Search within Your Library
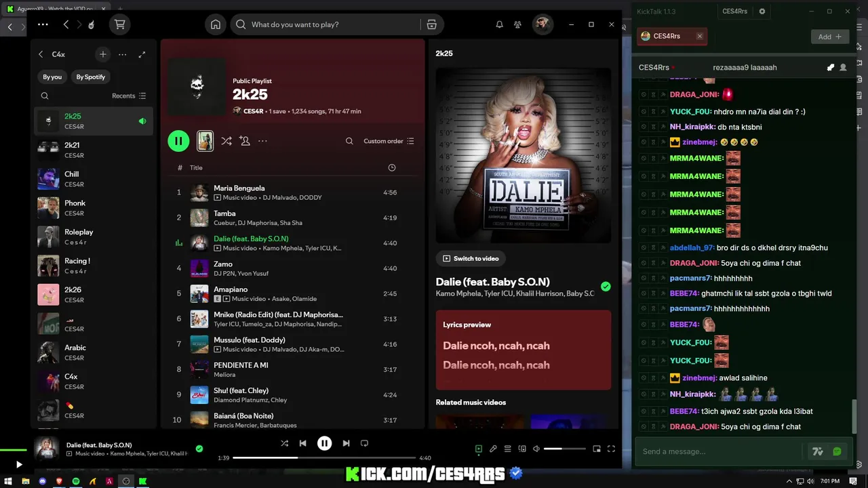 coord(45,96)
